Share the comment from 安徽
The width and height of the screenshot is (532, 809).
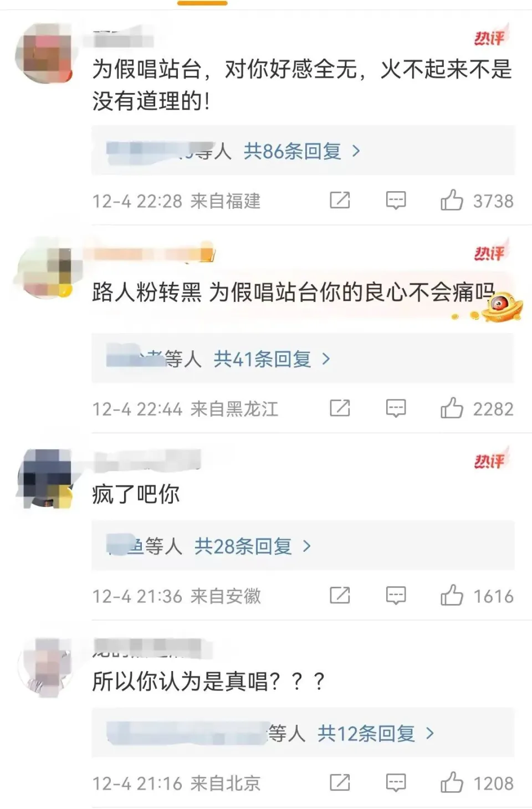click(340, 596)
